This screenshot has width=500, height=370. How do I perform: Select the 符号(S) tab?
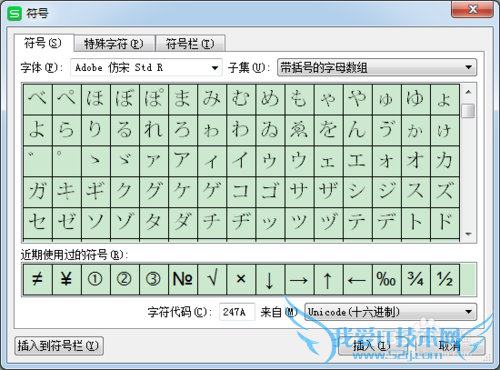tap(43, 43)
